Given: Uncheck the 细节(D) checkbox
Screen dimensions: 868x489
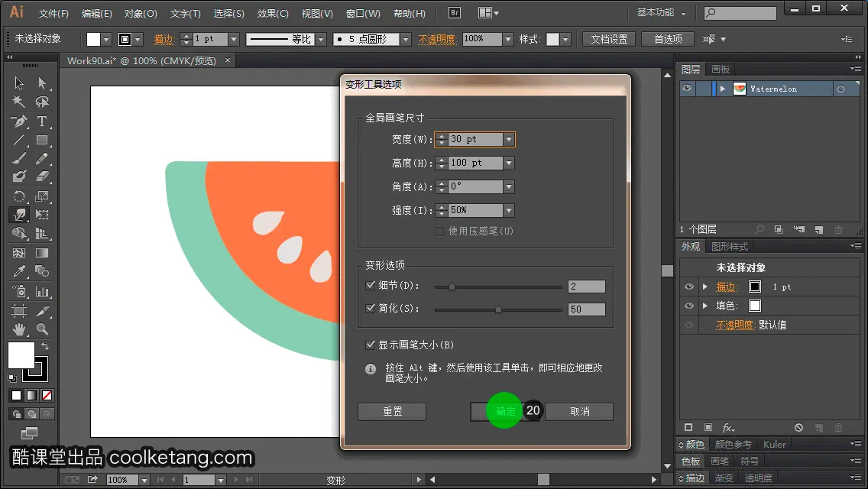Looking at the screenshot, I should [x=371, y=285].
